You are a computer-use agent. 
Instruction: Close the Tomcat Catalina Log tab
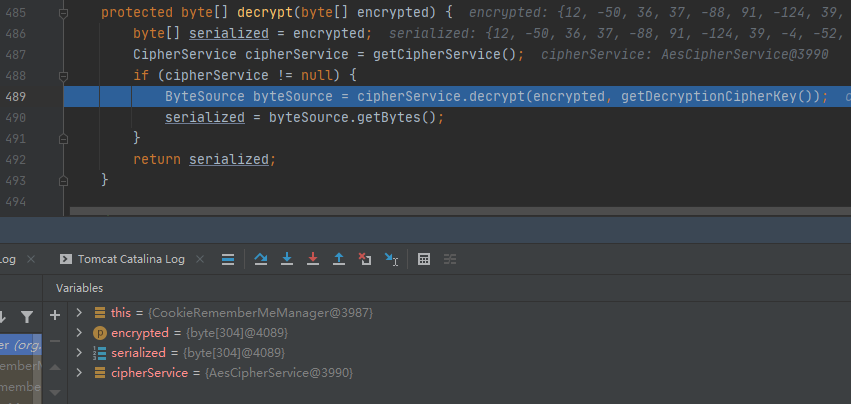point(198,259)
